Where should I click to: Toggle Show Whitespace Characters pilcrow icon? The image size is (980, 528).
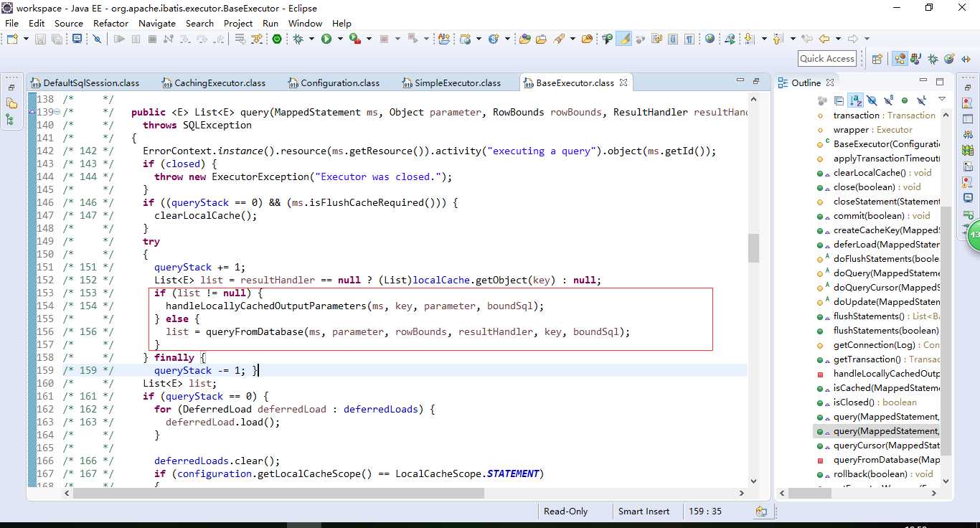(x=689, y=39)
